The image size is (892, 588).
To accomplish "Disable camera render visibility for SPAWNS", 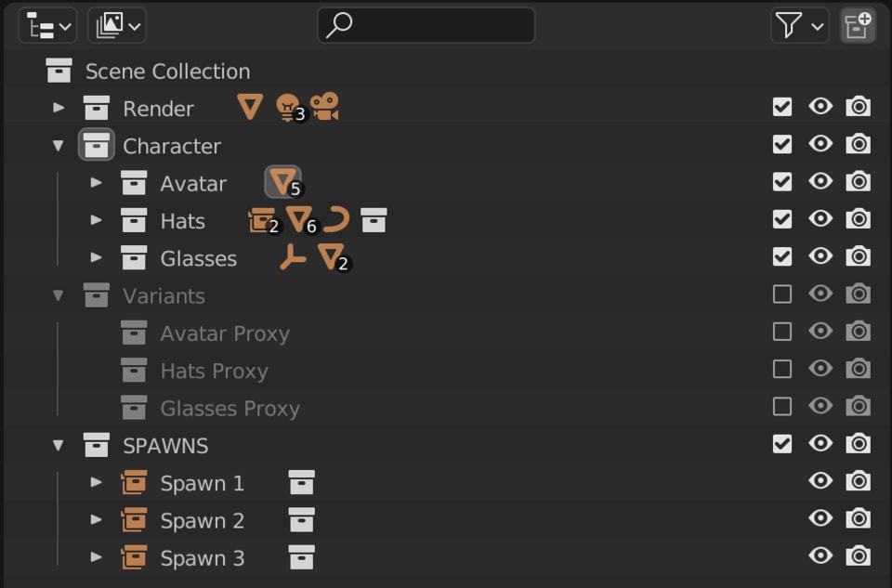I will click(859, 445).
